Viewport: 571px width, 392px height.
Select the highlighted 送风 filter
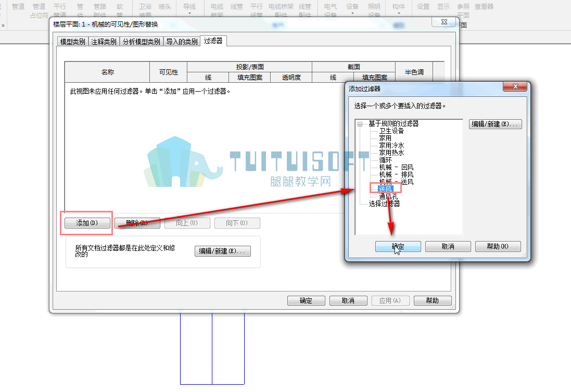pyautogui.click(x=385, y=189)
